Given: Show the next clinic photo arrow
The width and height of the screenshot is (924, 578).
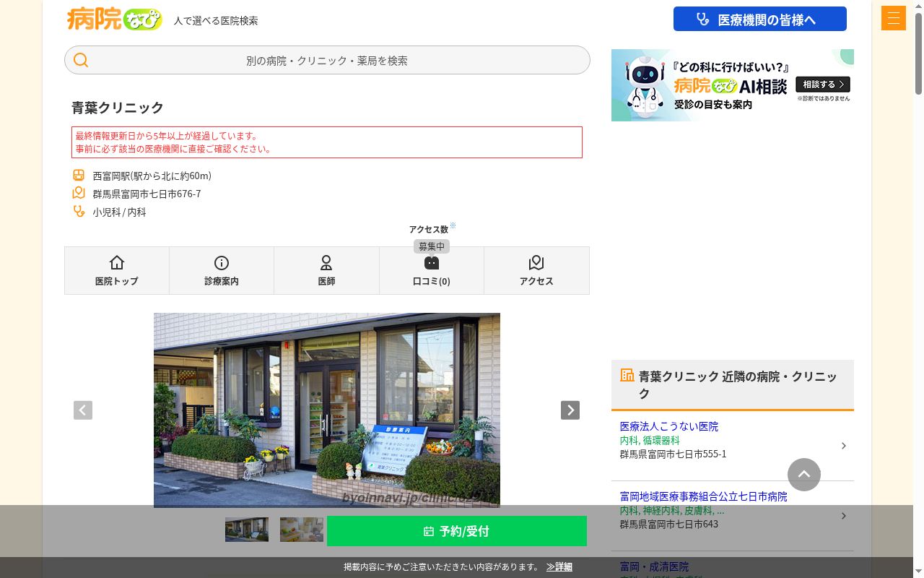Looking at the screenshot, I should point(570,410).
